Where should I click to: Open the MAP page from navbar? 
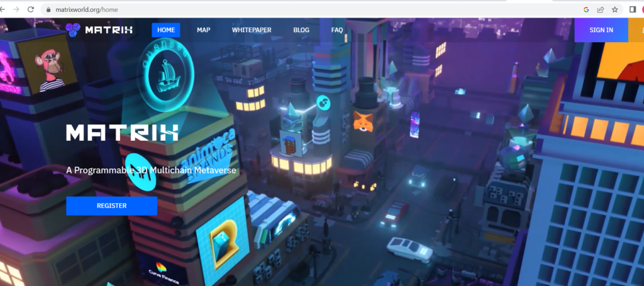(203, 30)
